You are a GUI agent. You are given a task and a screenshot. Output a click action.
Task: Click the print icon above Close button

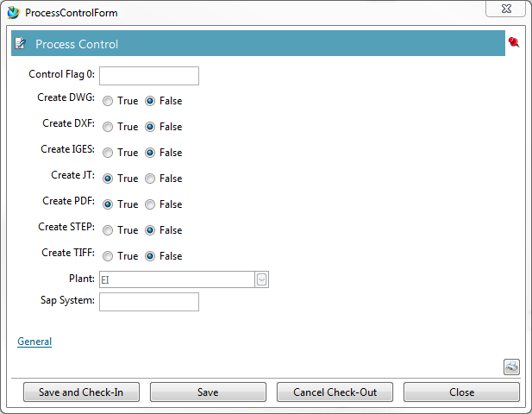click(x=511, y=367)
